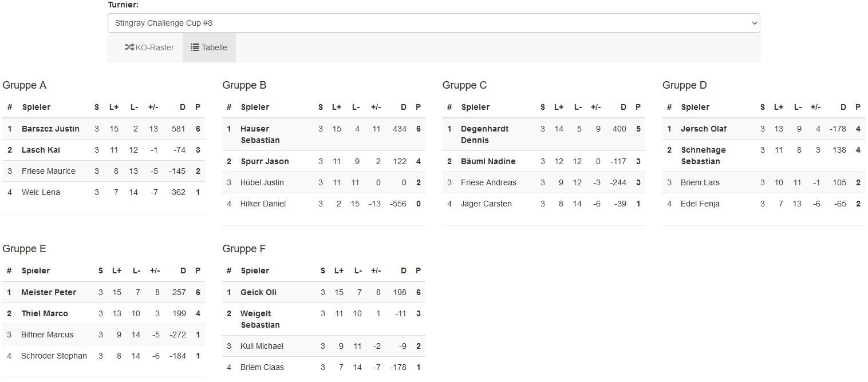Click player Hauser Sebastian in Gruppe B
Screen dimensions: 868x382
[260, 134]
